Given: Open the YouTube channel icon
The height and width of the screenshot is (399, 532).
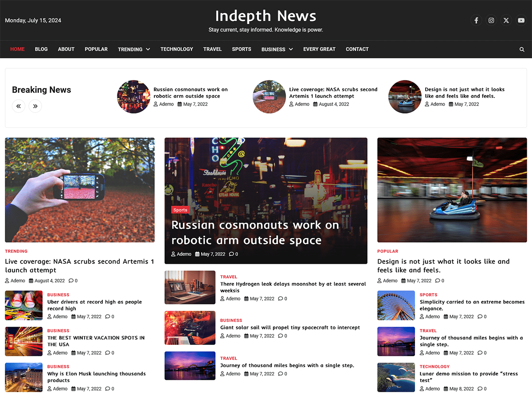Looking at the screenshot, I should (x=521, y=20).
